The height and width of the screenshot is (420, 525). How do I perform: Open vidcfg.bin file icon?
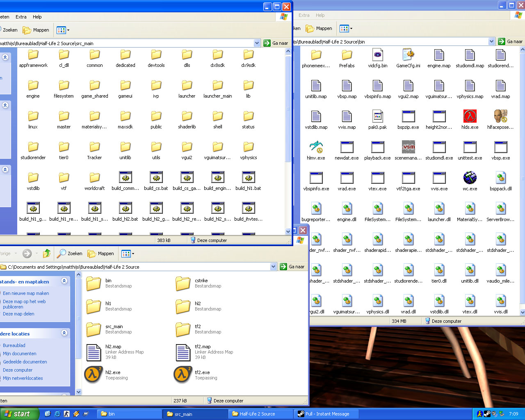[x=377, y=55]
